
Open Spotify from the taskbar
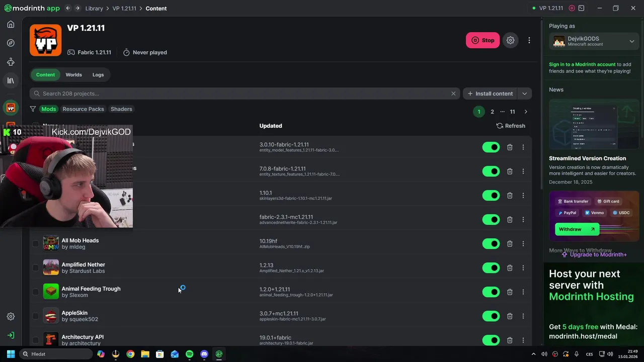coord(189,354)
